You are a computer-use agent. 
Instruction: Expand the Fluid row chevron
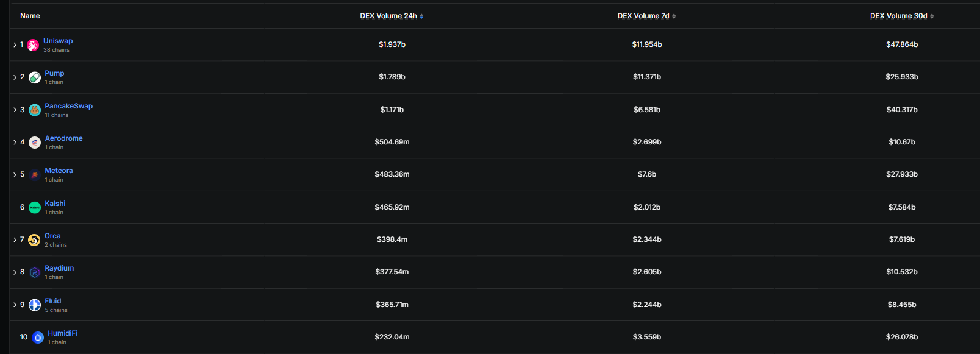(15, 305)
